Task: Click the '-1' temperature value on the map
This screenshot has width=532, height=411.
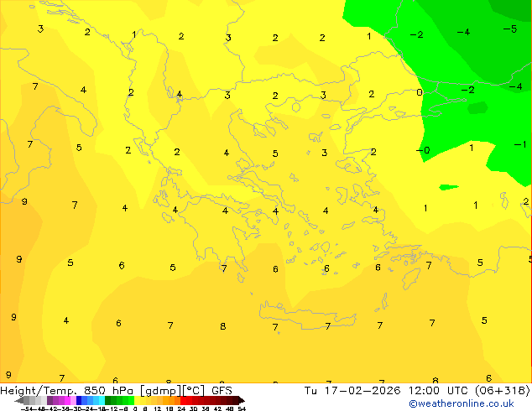Action: coord(519,144)
